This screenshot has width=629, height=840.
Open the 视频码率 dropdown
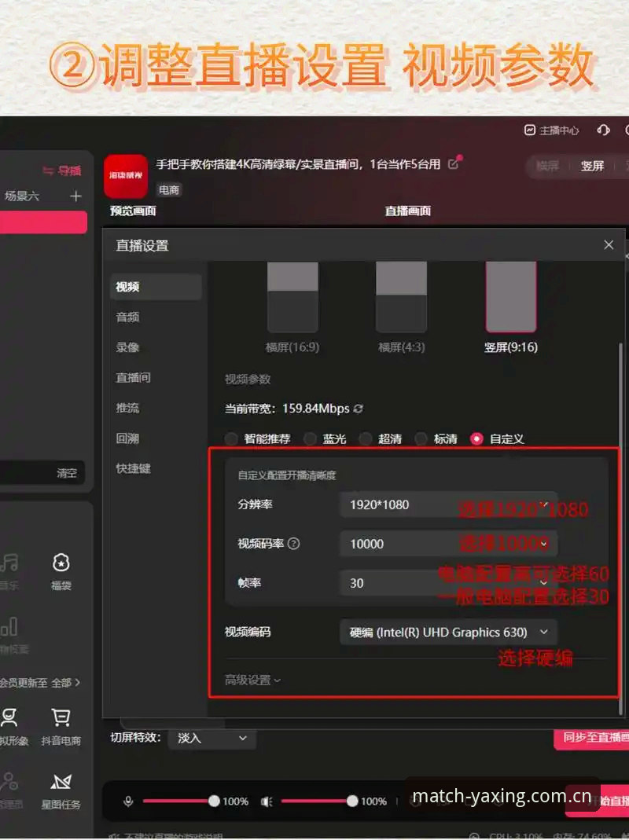[x=448, y=544]
